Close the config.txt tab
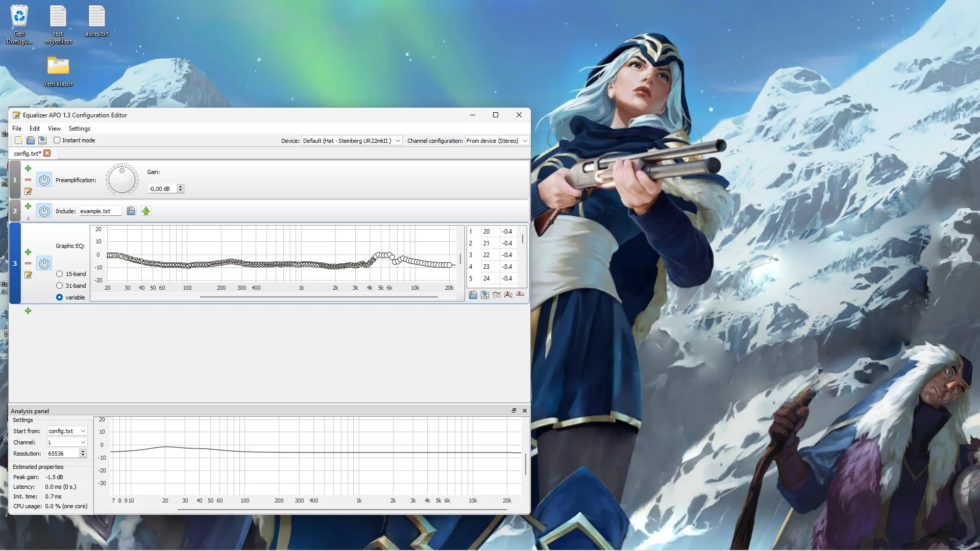The height and width of the screenshot is (551, 980). click(x=47, y=153)
